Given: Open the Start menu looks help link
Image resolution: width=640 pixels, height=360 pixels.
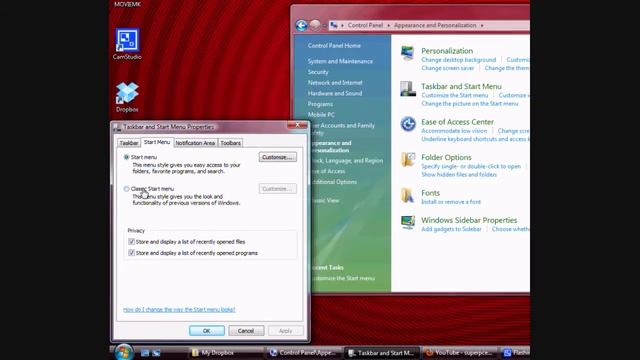Looking at the screenshot, I should pos(179,309).
